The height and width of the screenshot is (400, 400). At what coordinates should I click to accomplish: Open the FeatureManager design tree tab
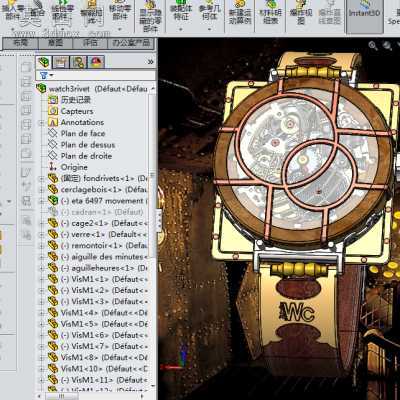tap(44, 62)
